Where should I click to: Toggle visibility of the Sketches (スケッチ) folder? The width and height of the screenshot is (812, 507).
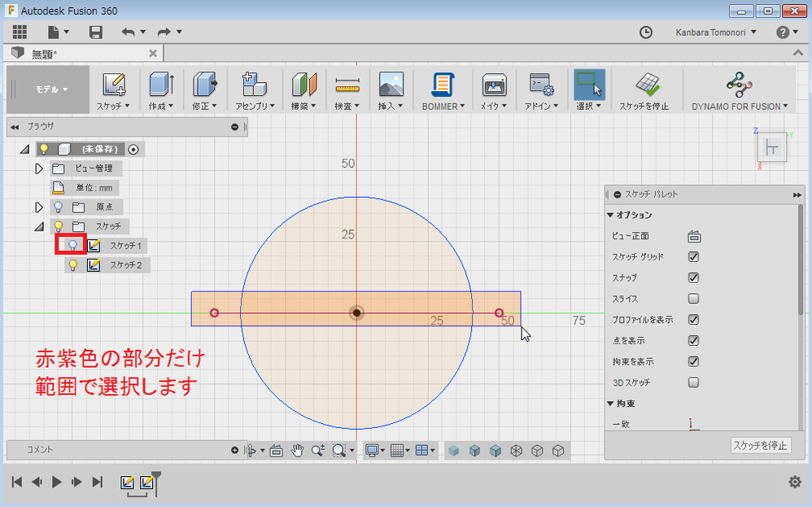(x=58, y=226)
